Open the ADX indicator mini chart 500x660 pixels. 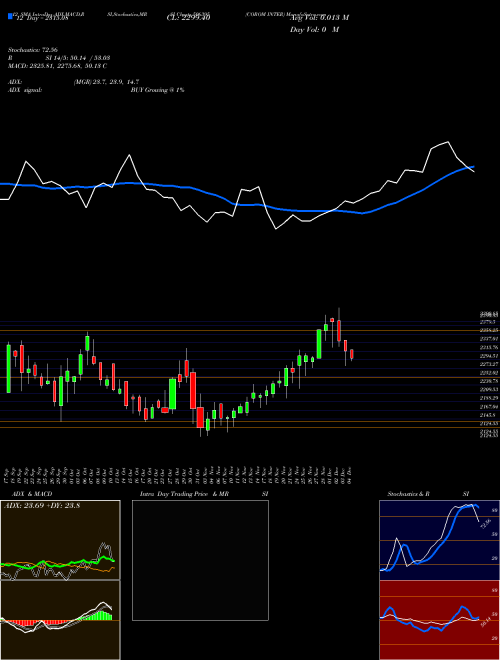pos(60,540)
